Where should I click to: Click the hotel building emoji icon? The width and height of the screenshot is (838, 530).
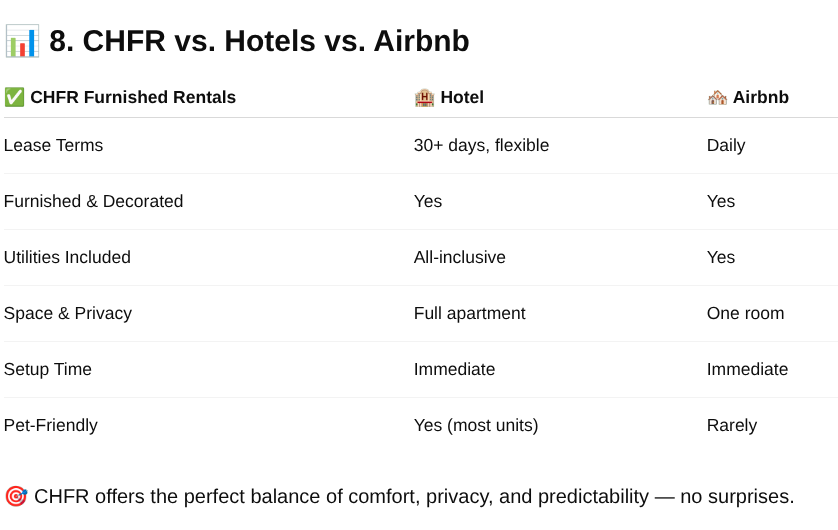point(424,98)
